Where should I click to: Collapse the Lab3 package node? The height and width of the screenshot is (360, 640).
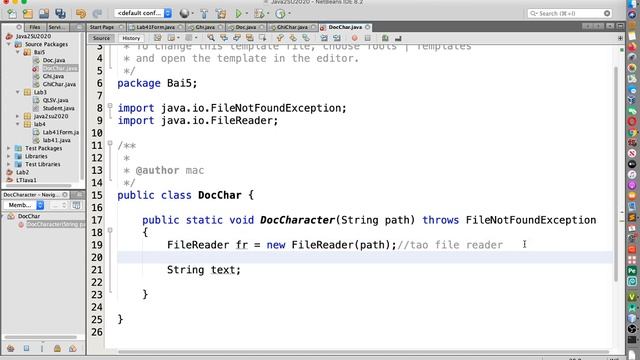pos(18,92)
